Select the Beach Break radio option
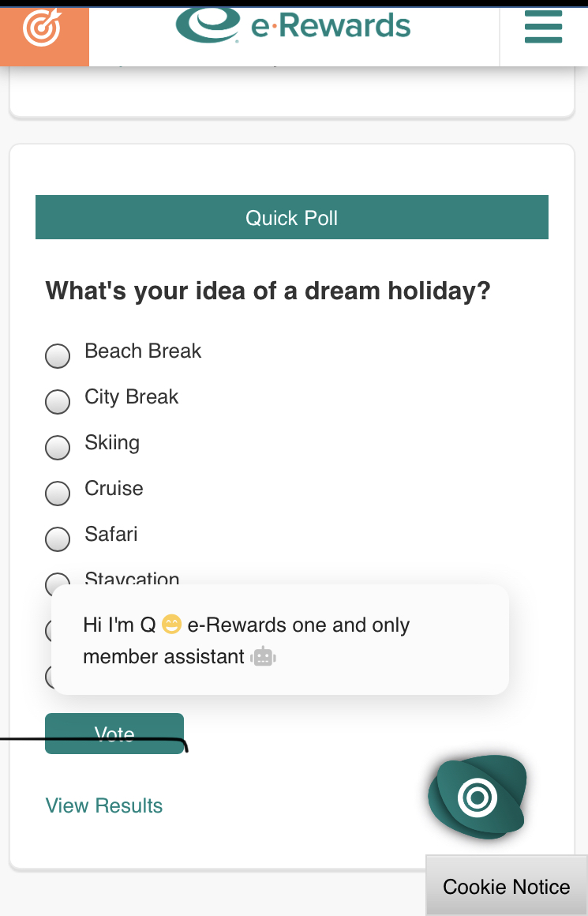588x916 pixels. 58,355
